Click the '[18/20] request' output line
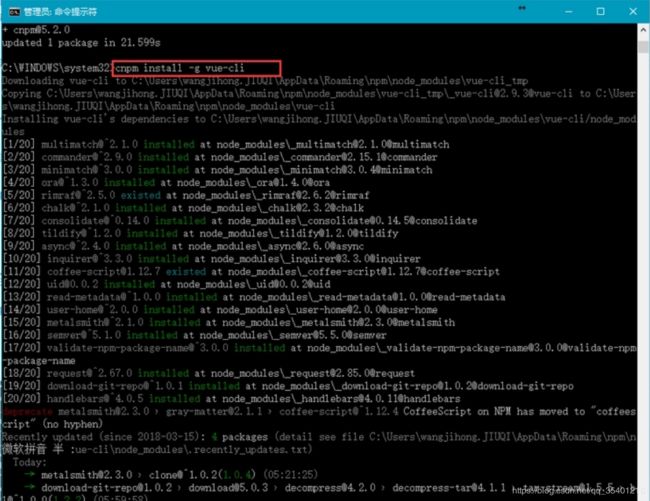Screen dimensions: 650x501 tap(209, 373)
